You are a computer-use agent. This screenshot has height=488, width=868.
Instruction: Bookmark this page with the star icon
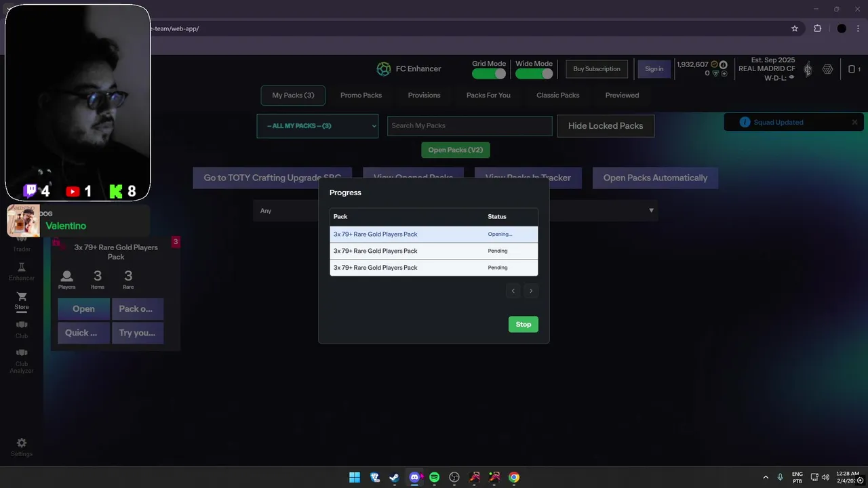pos(795,28)
